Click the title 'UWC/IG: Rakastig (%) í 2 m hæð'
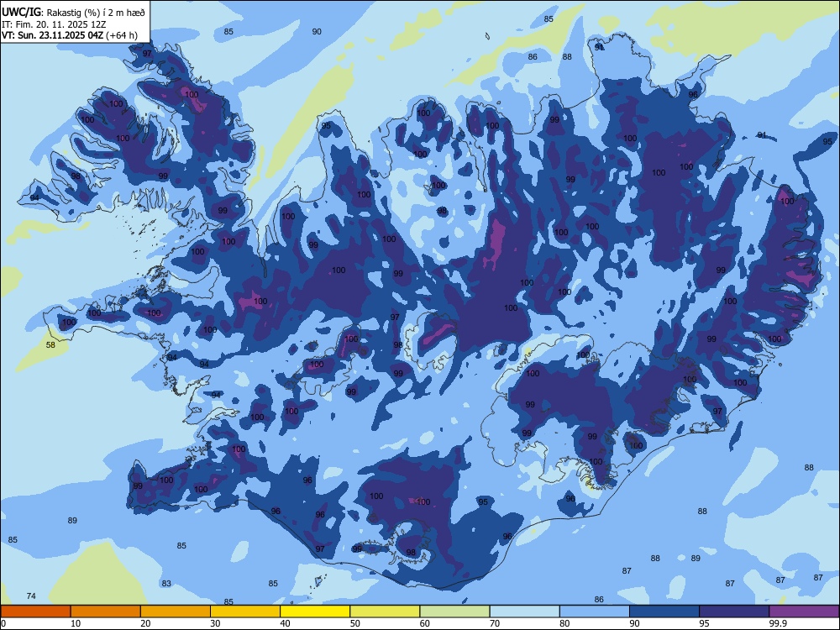The width and height of the screenshot is (840, 630). [x=73, y=11]
